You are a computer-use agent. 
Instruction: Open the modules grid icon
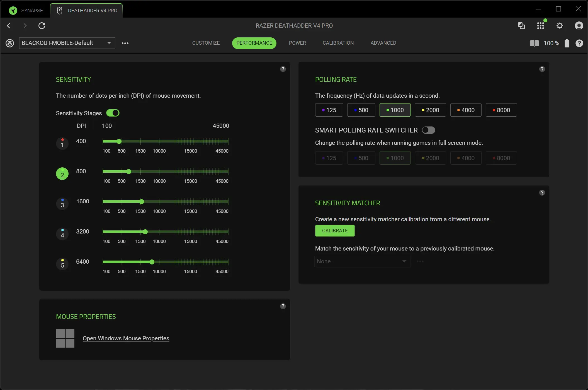(541, 26)
